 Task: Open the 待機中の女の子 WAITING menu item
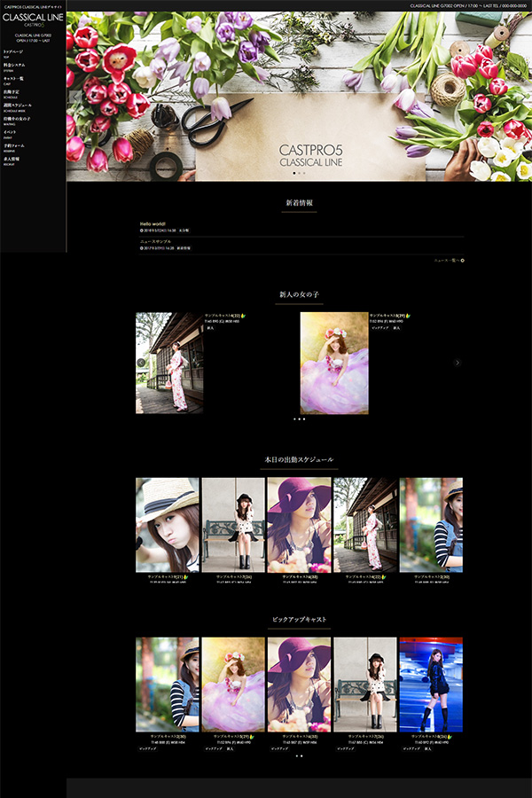click(x=17, y=121)
